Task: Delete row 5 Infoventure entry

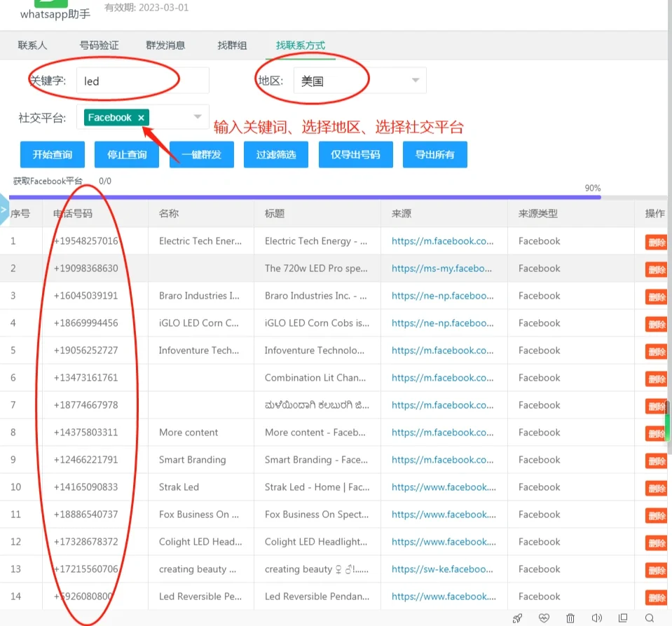Action: [656, 352]
